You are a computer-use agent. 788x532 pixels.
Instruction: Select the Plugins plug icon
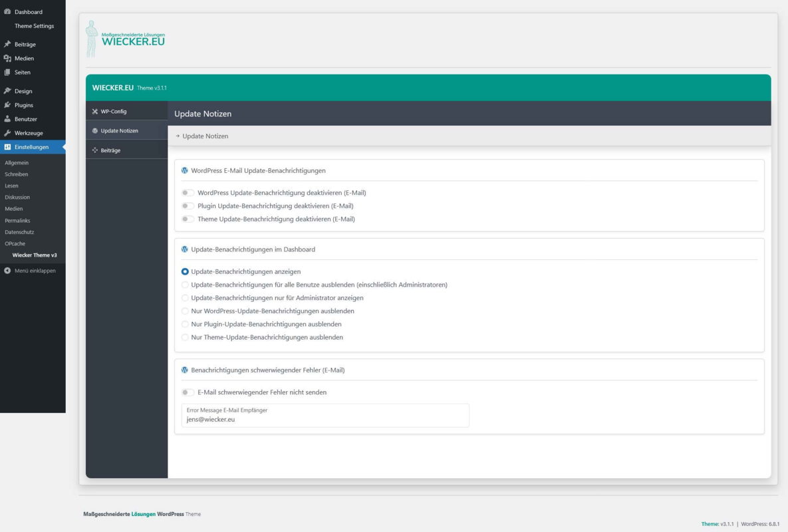pos(7,105)
